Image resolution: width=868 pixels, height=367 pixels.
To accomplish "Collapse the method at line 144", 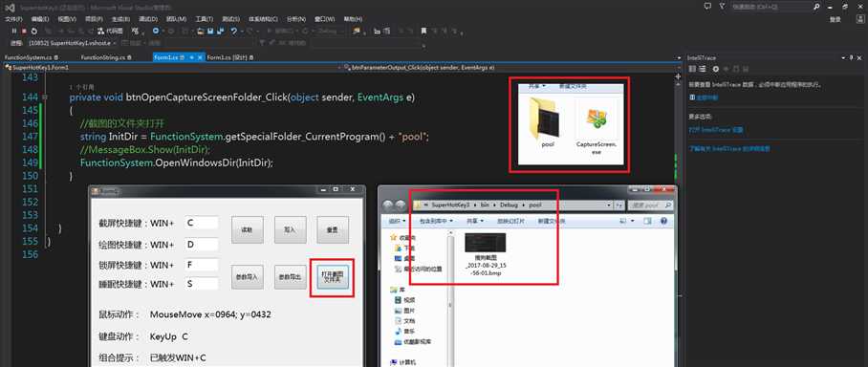I will pyautogui.click(x=45, y=97).
